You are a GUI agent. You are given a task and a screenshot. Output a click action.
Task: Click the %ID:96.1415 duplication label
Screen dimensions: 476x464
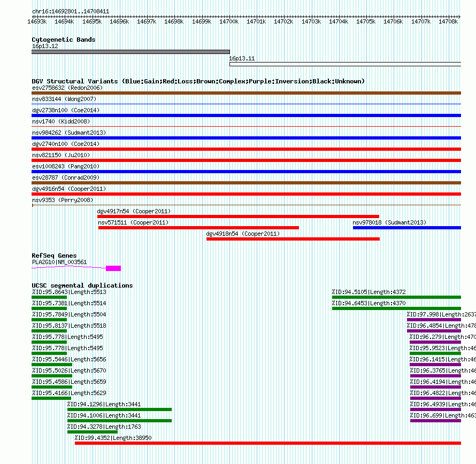coord(442,359)
